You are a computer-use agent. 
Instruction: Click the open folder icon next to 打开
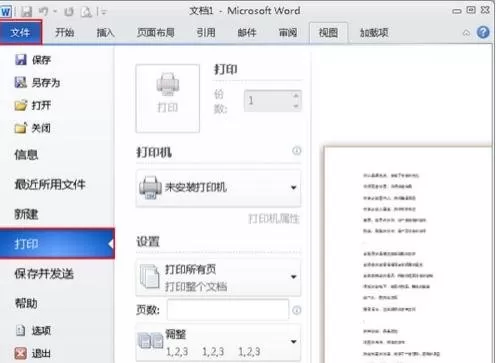click(x=21, y=105)
